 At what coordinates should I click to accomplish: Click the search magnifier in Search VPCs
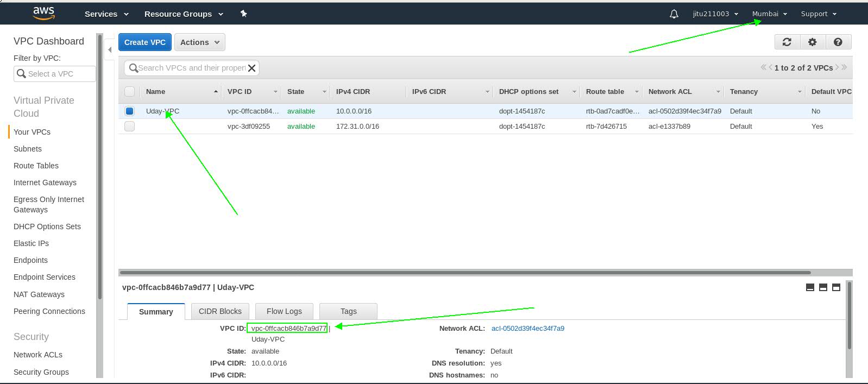click(x=133, y=68)
